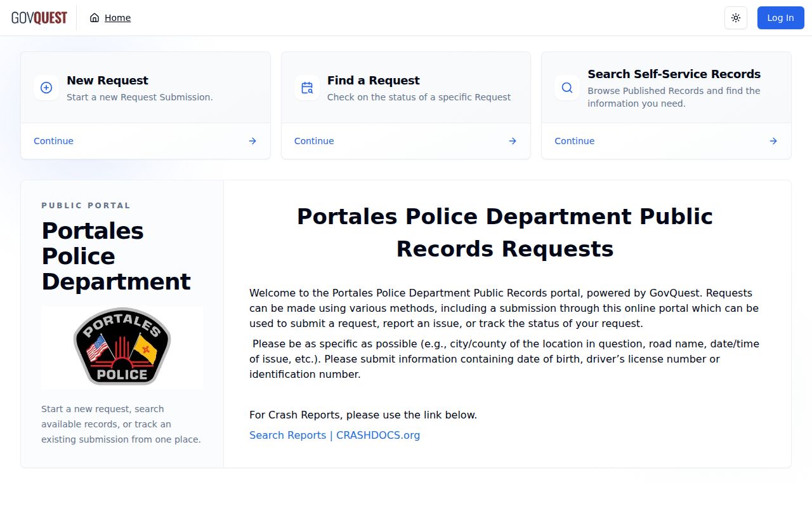Click Continue under Find a Request
Image resolution: width=812 pixels, height=508 pixels.
tap(314, 141)
